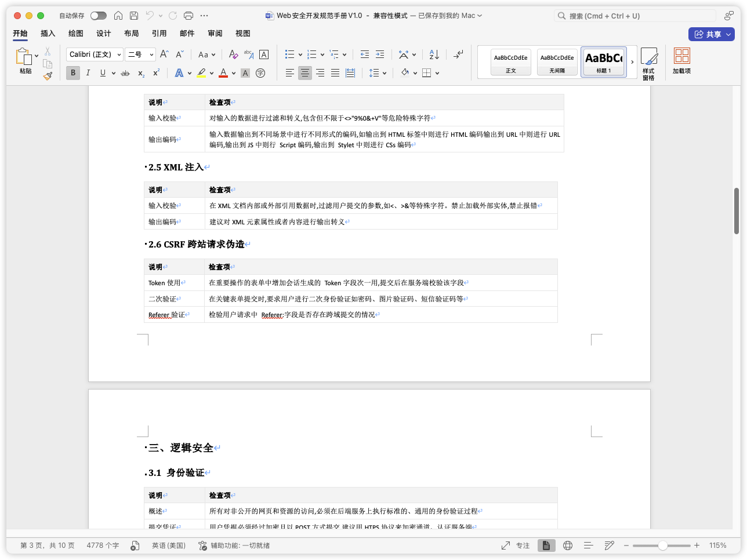Click the 专注 (Focus) mode button
The height and width of the screenshot is (560, 747).
(x=516, y=546)
